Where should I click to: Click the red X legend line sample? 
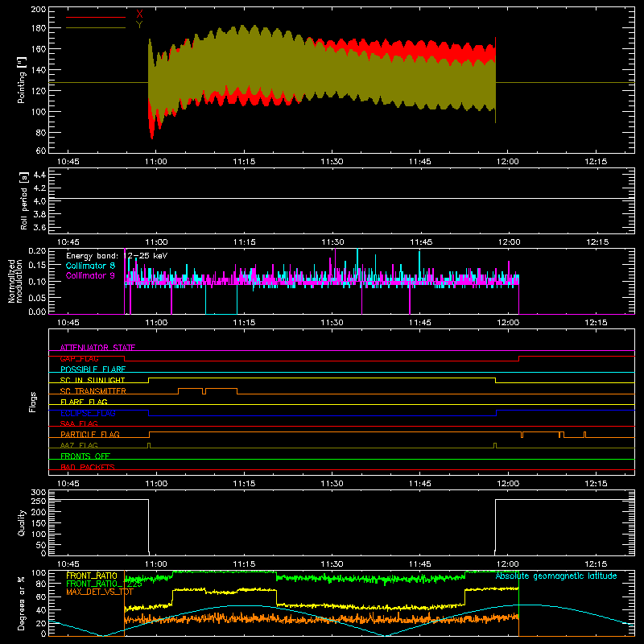click(x=96, y=17)
